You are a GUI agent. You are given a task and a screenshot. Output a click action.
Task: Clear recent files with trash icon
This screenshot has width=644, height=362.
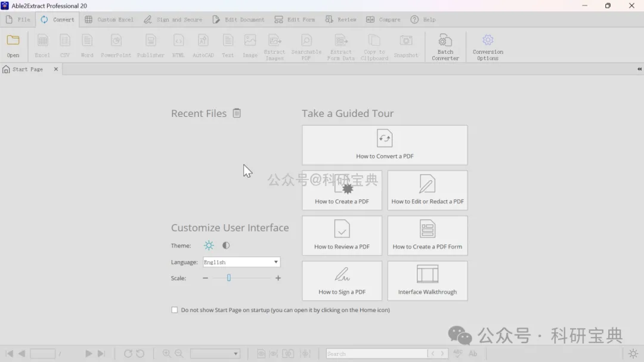pos(237,113)
